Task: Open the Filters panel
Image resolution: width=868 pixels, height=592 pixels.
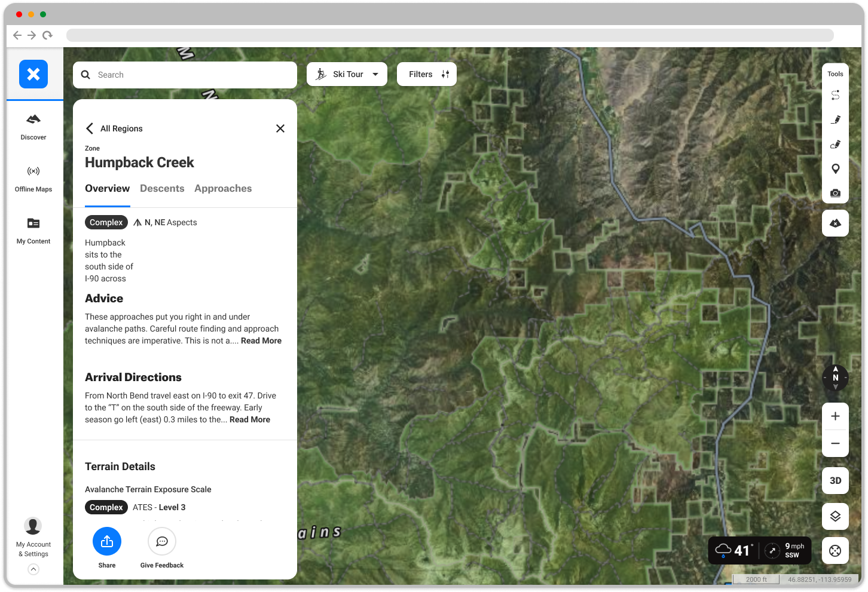Action: point(427,74)
